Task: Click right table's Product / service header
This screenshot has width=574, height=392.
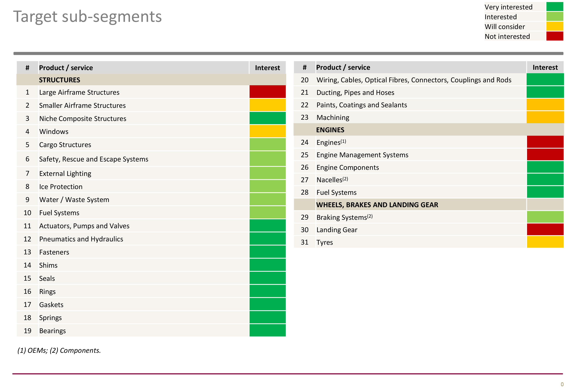Action: click(x=343, y=68)
